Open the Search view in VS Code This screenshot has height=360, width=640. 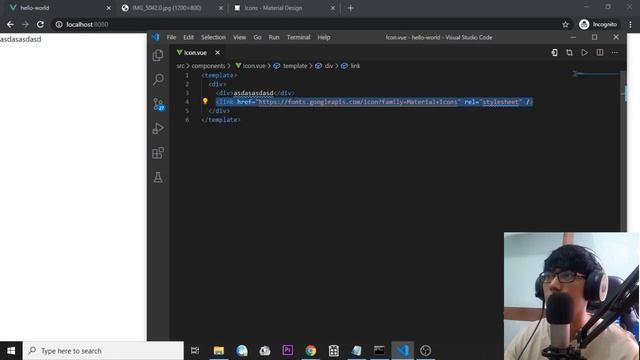pyautogui.click(x=158, y=79)
